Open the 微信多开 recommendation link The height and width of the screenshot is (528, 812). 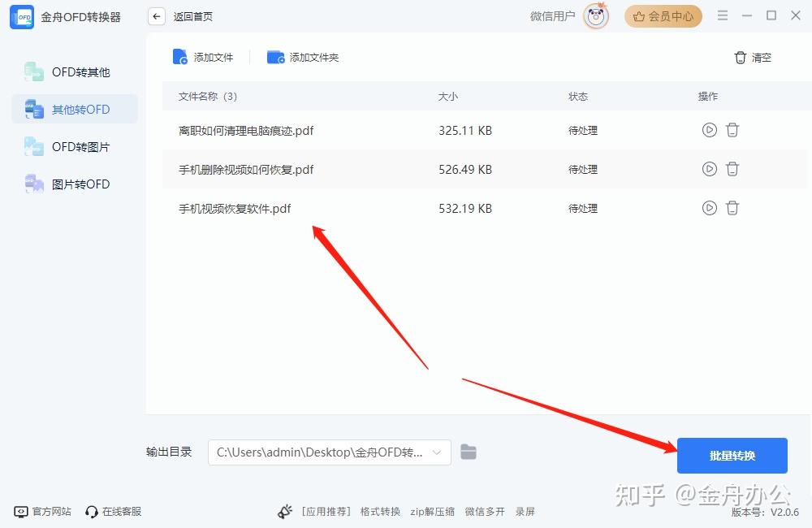pyautogui.click(x=485, y=512)
